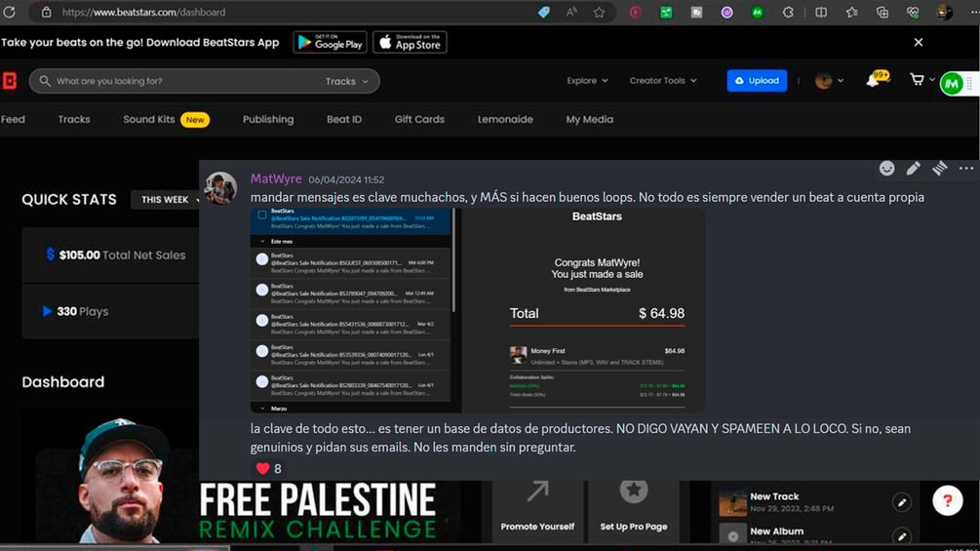Viewport: 980px width, 551px height.
Task: Edit New Track with pencil icon
Action: click(902, 502)
